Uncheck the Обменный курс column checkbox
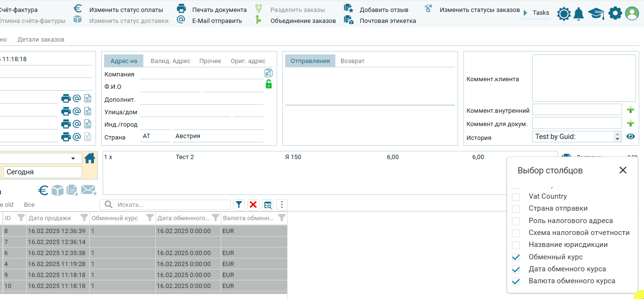 tap(516, 257)
